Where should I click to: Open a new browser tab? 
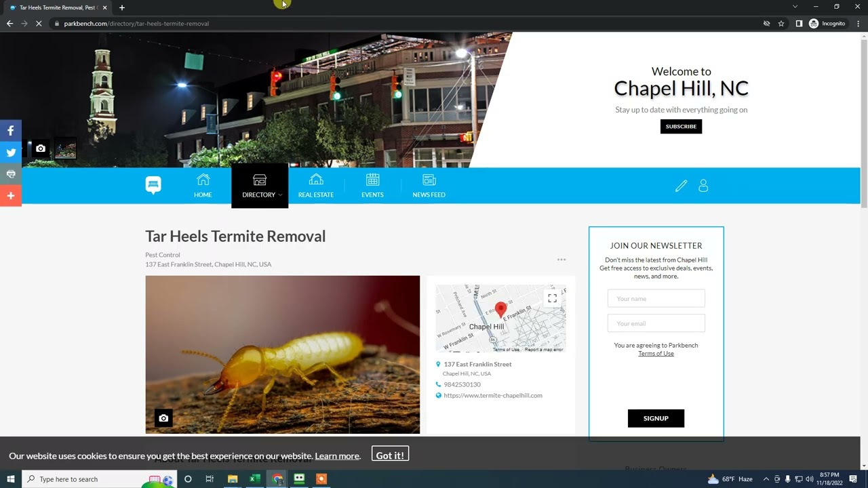122,7
